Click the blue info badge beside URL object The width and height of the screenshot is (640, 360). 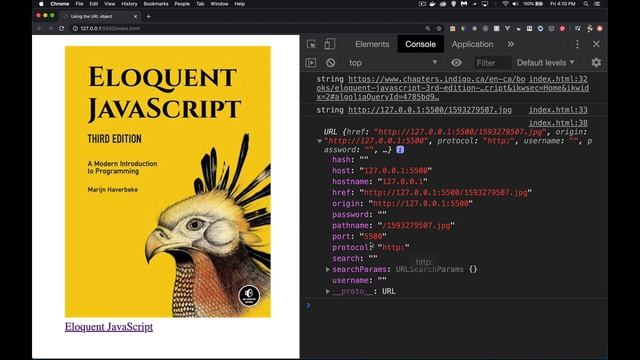pyautogui.click(x=400, y=149)
